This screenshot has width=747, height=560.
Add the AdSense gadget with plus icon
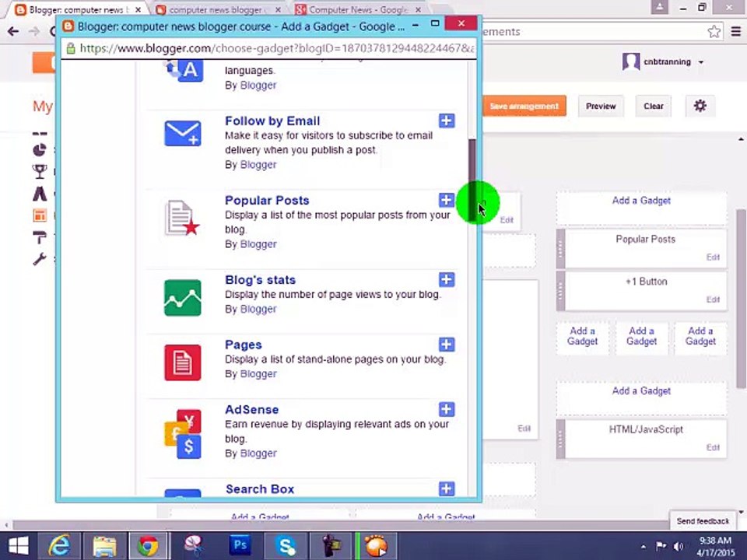447,409
